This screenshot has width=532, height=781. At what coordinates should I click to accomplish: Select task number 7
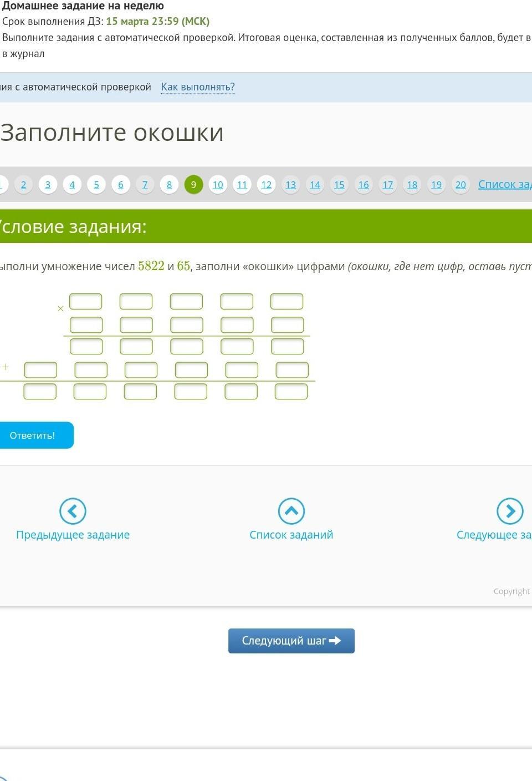(x=145, y=185)
